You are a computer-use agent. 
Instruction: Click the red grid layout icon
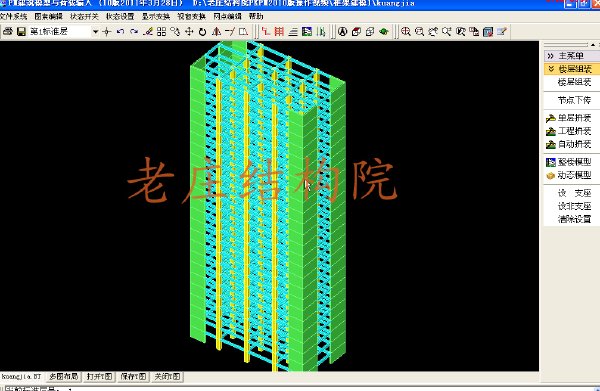click(279, 31)
